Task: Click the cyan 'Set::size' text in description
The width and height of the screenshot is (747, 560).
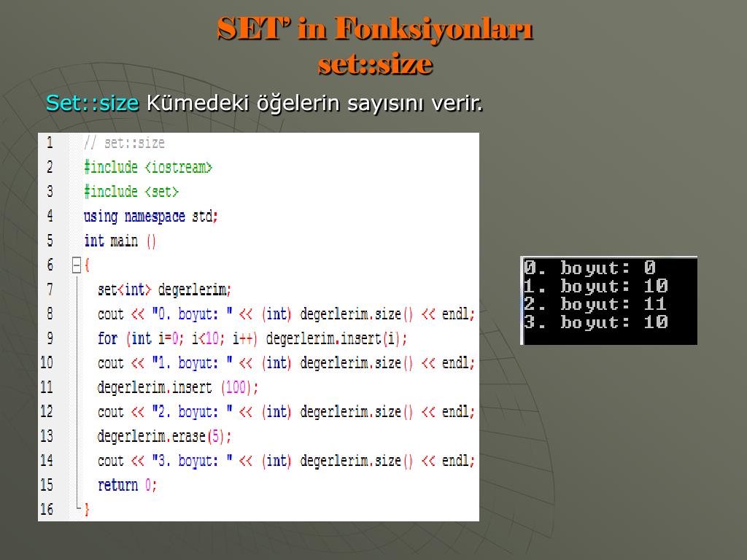Action: click(x=93, y=103)
